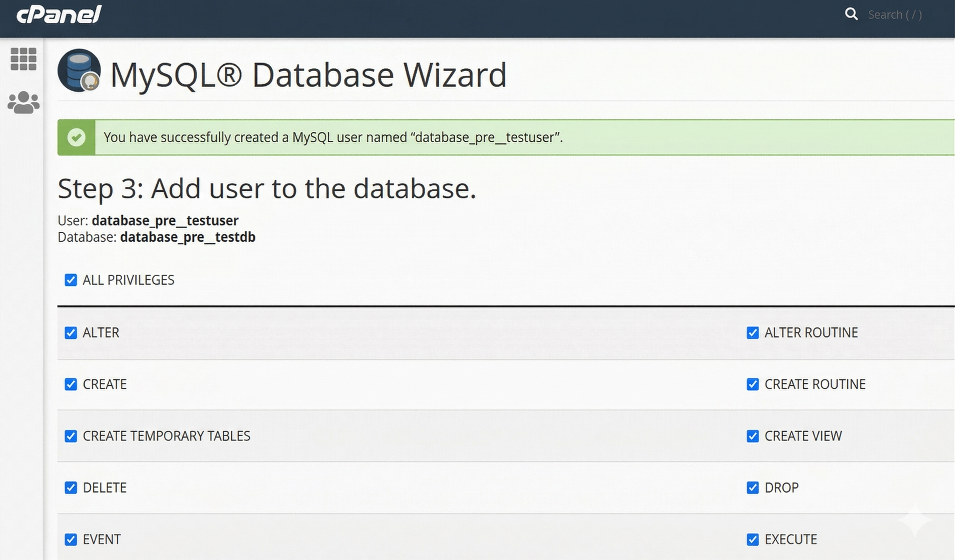This screenshot has height=560, width=955.
Task: Toggle the ALL PRIVILEGES checkbox
Action: [x=71, y=280]
